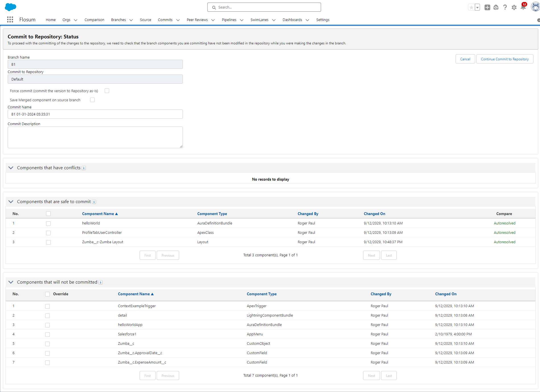Check override for ContextExampleTrigger
540x392 pixels.
click(x=47, y=306)
